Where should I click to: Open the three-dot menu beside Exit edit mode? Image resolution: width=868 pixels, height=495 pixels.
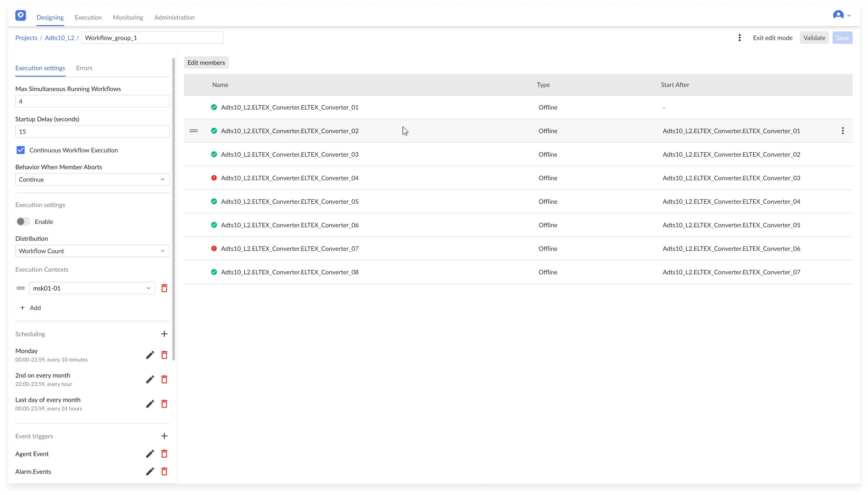(740, 38)
